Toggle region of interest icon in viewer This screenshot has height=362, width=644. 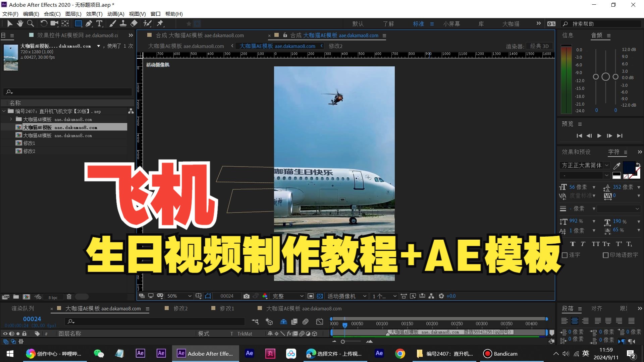click(311, 296)
